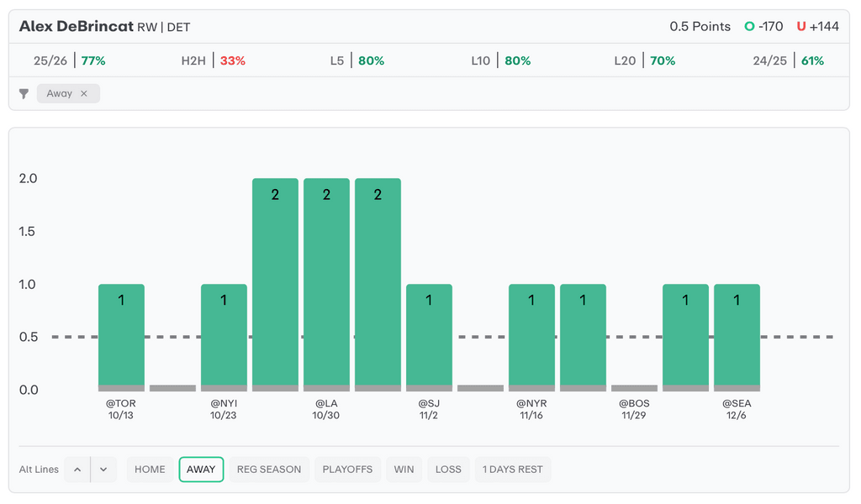861x504 pixels.
Task: Enable the REG SEASON filter
Action: [x=269, y=470]
